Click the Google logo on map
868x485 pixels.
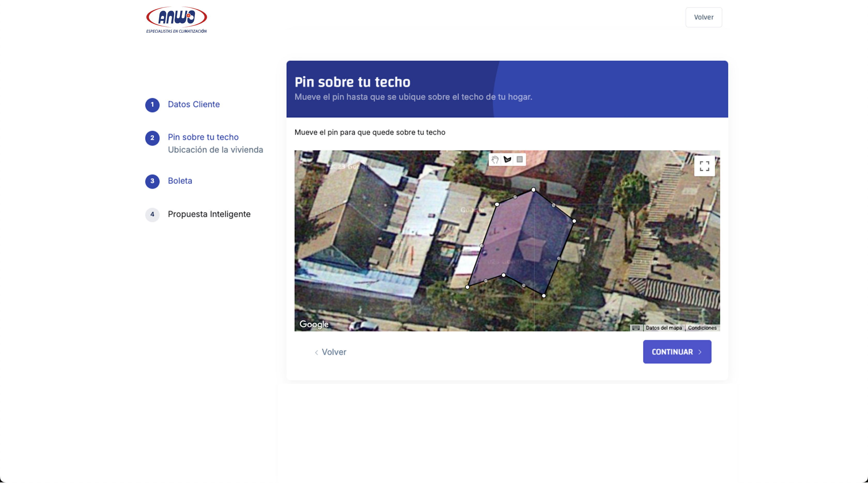[314, 324]
